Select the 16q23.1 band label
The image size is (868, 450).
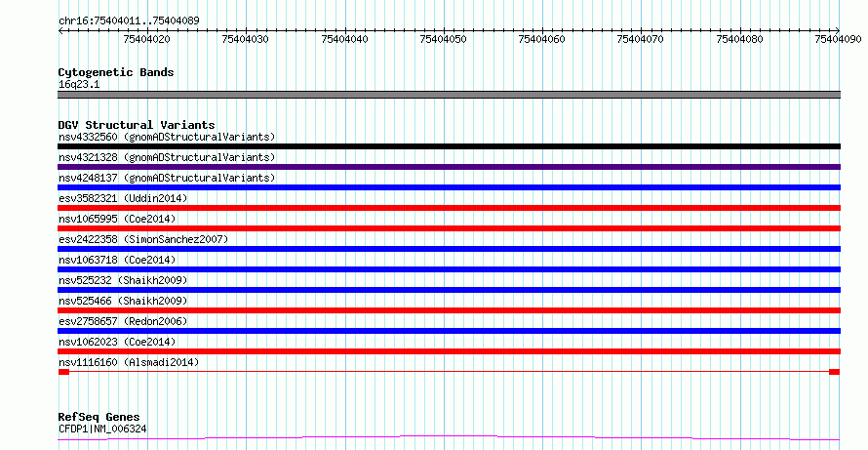79,85
